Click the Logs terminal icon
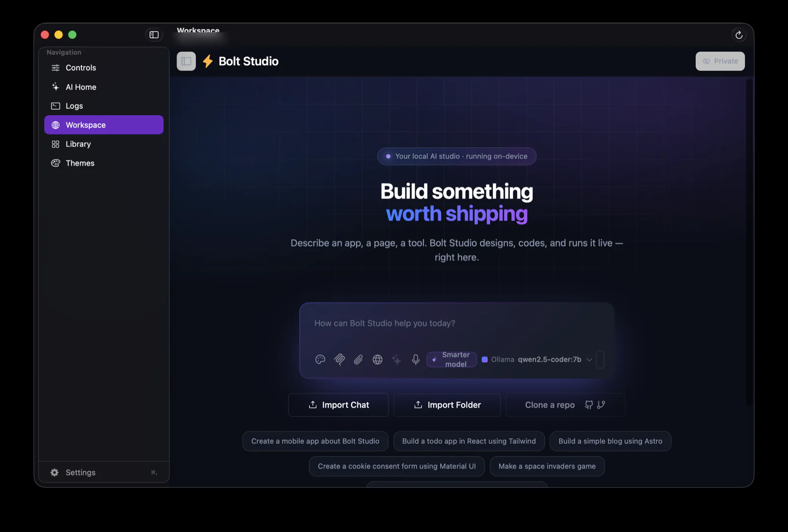This screenshot has width=788, height=532. (56, 106)
